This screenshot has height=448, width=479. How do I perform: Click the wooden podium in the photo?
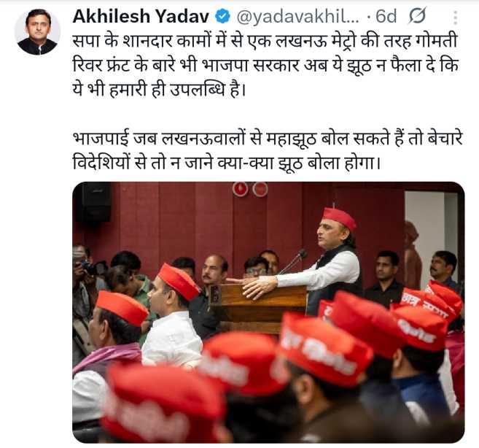pyautogui.click(x=262, y=307)
